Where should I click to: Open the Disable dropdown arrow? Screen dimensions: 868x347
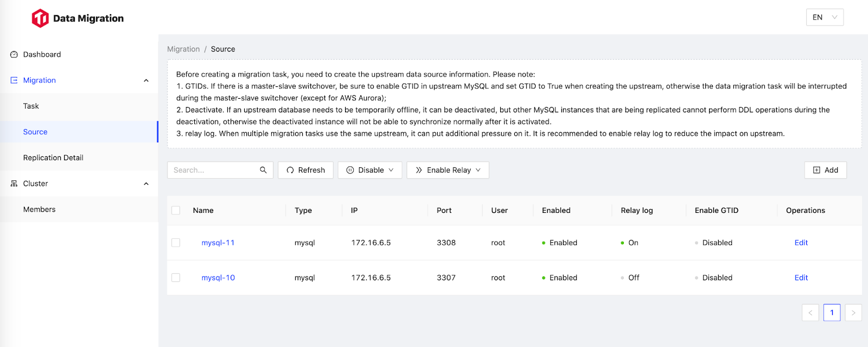tap(391, 170)
